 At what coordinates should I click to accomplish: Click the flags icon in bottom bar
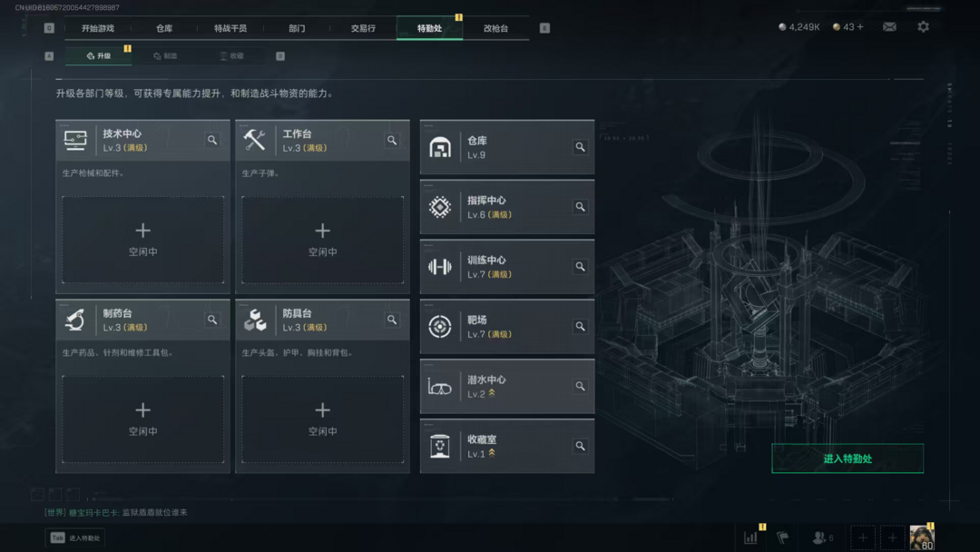[782, 537]
